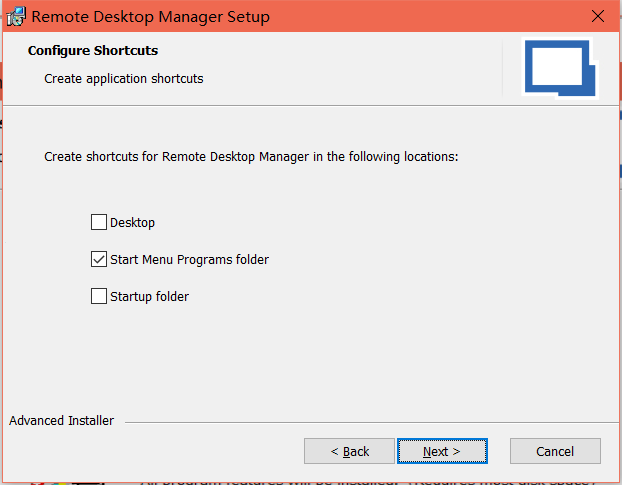Tick the Startup folder checkbox
Screen dimensions: 622x485
click(99, 296)
